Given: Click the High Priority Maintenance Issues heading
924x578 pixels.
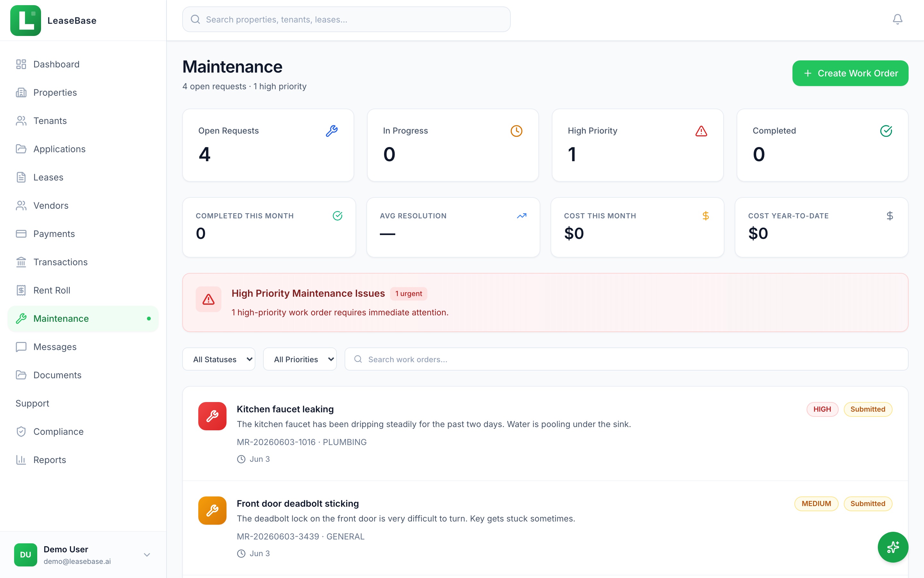Looking at the screenshot, I should click(x=308, y=293).
